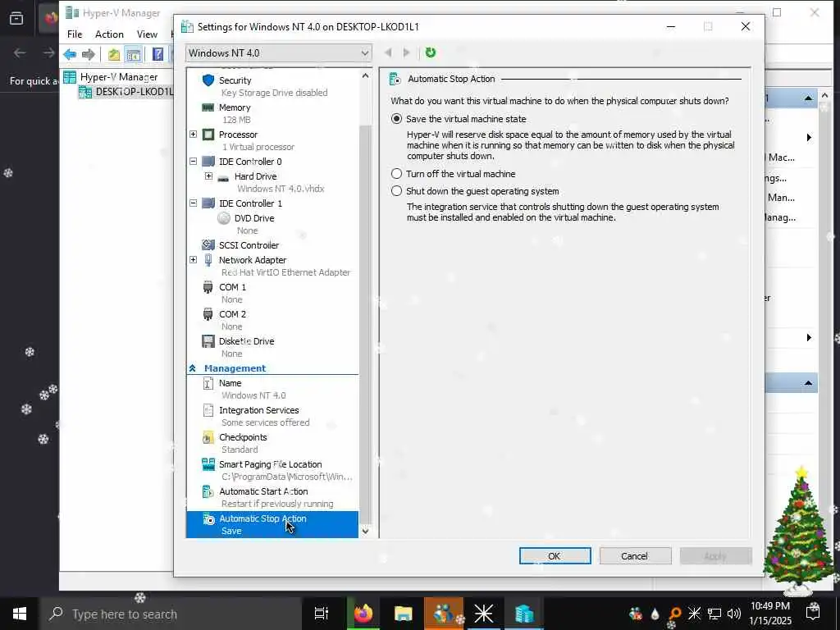
Task: Click the Automatic Stop Action icon
Action: point(208,519)
